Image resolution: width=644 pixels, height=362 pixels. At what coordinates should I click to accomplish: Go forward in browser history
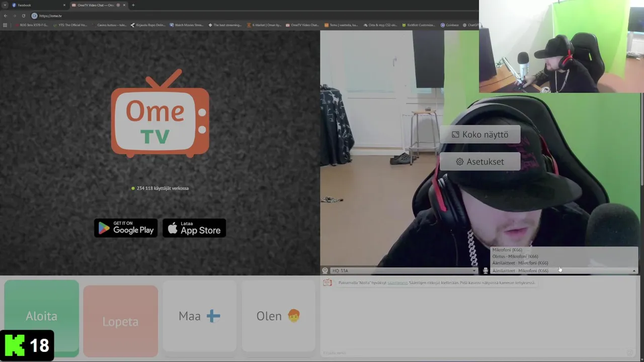(15, 16)
